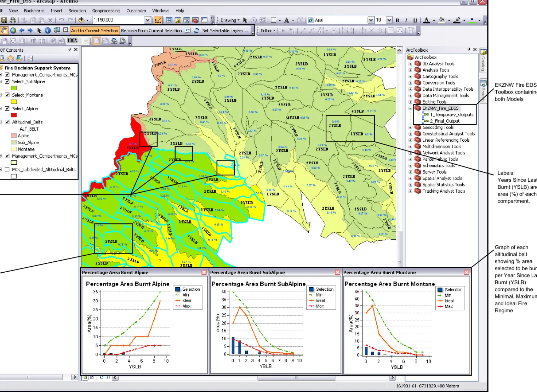Select the Drawing toolbar's black arrow pointer

click(245, 20)
